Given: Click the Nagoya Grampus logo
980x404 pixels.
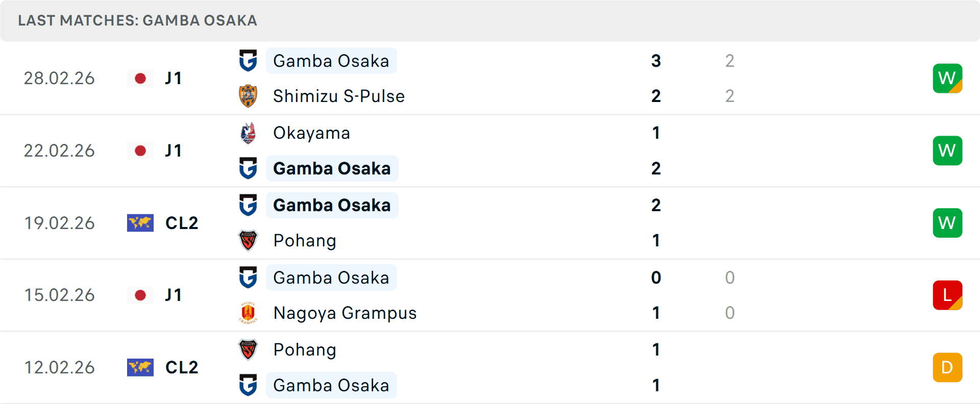Looking at the screenshot, I should (x=248, y=313).
